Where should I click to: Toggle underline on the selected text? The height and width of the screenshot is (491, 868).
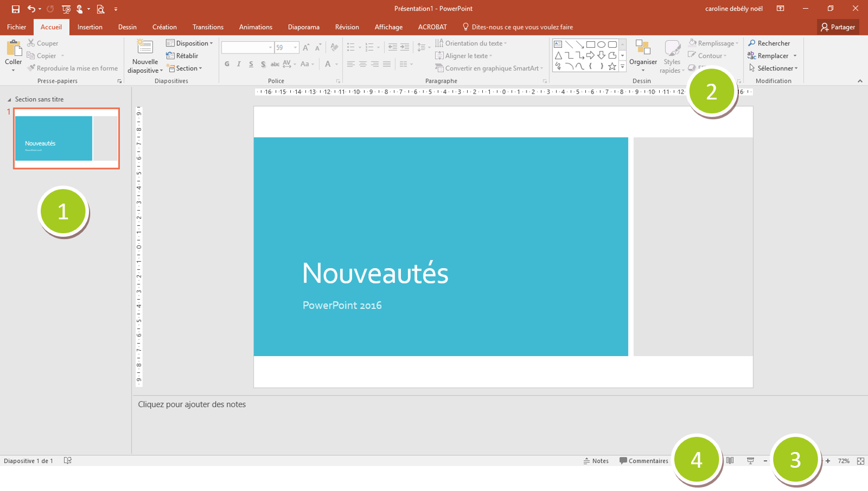[251, 64]
